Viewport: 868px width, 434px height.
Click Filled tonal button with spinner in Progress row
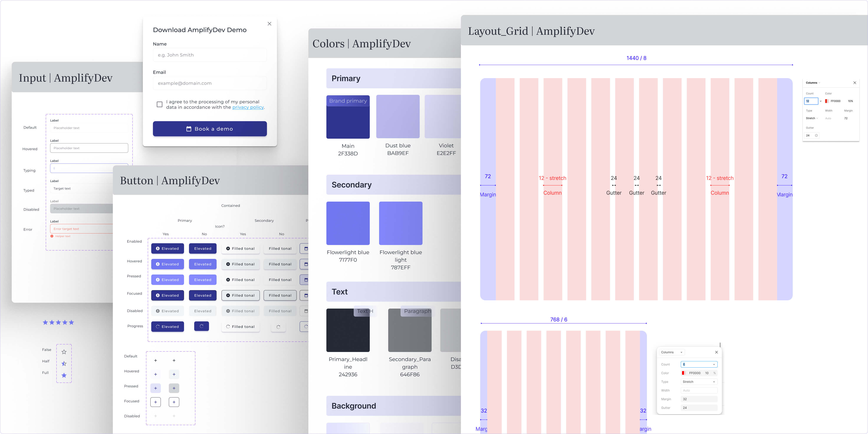click(241, 327)
